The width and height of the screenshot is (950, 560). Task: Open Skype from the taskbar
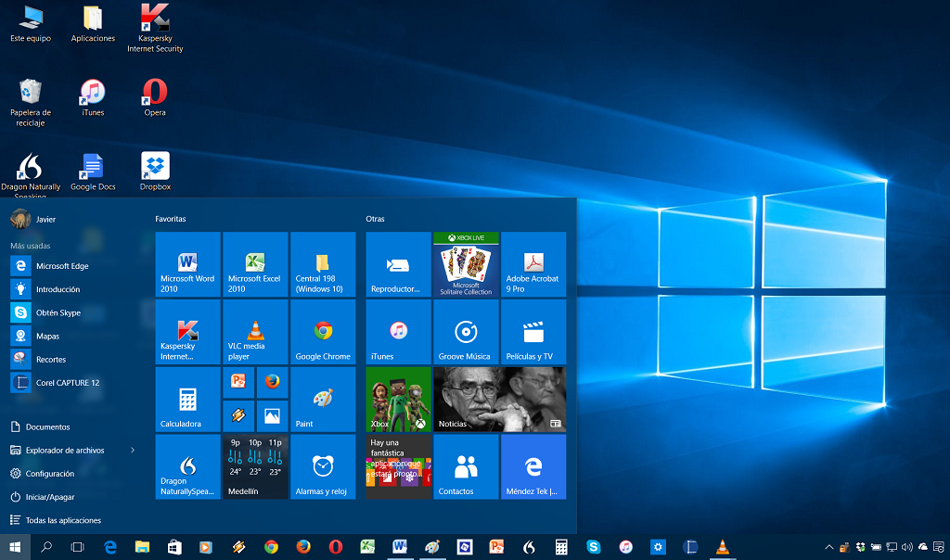[x=593, y=547]
